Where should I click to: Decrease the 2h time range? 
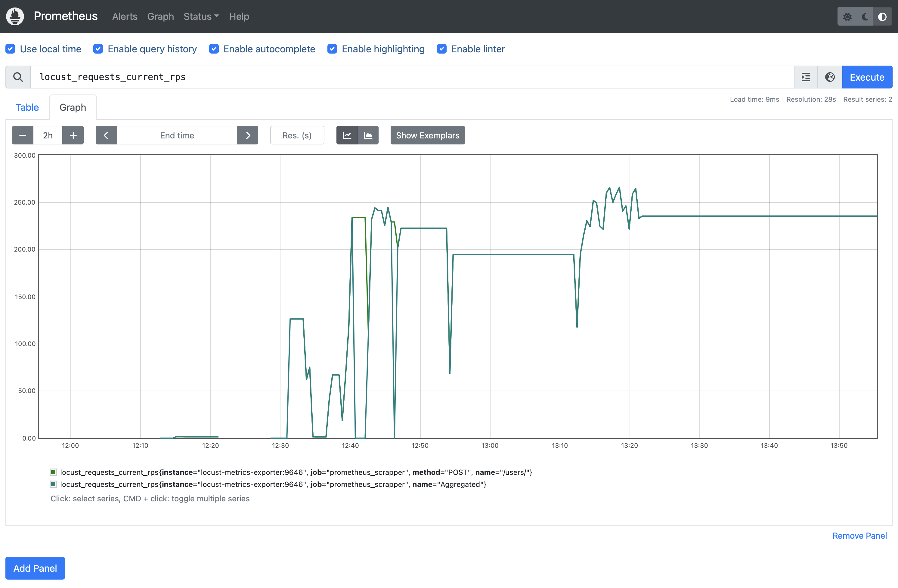(23, 135)
